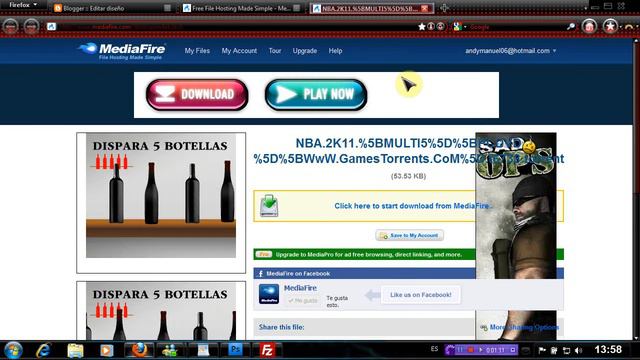This screenshot has width=640, height=360.
Task: Switch to Free File Hosting Made Simple tab
Action: [x=241, y=8]
